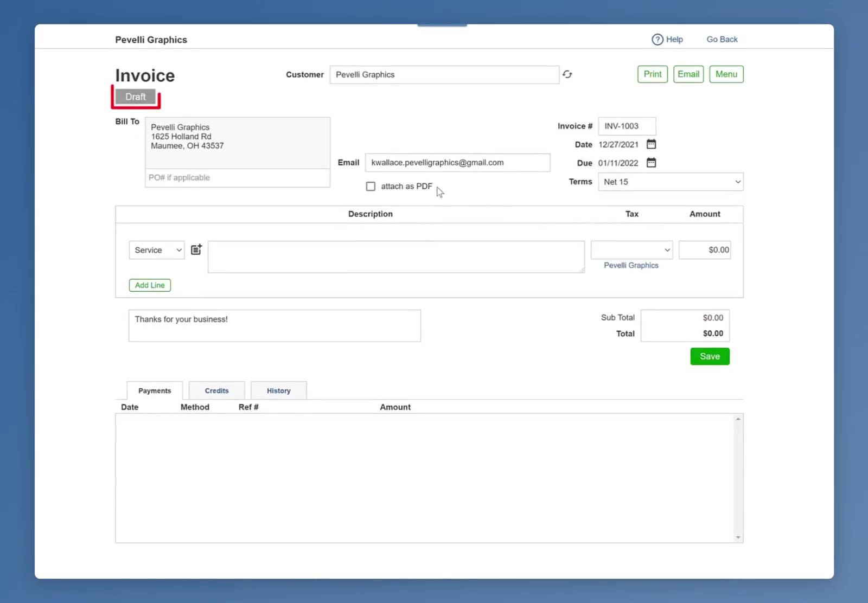Open the Tax dropdown on line item

click(632, 250)
